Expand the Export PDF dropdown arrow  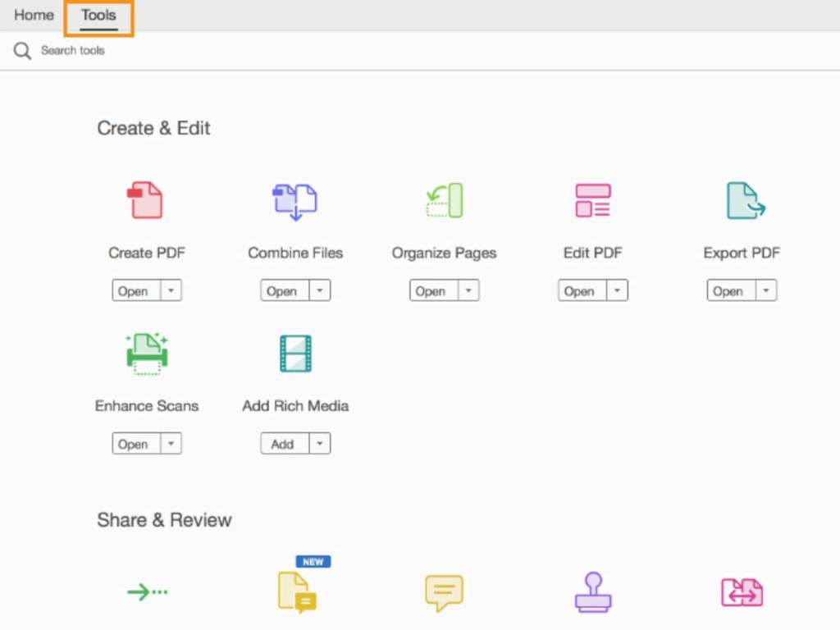tap(766, 290)
